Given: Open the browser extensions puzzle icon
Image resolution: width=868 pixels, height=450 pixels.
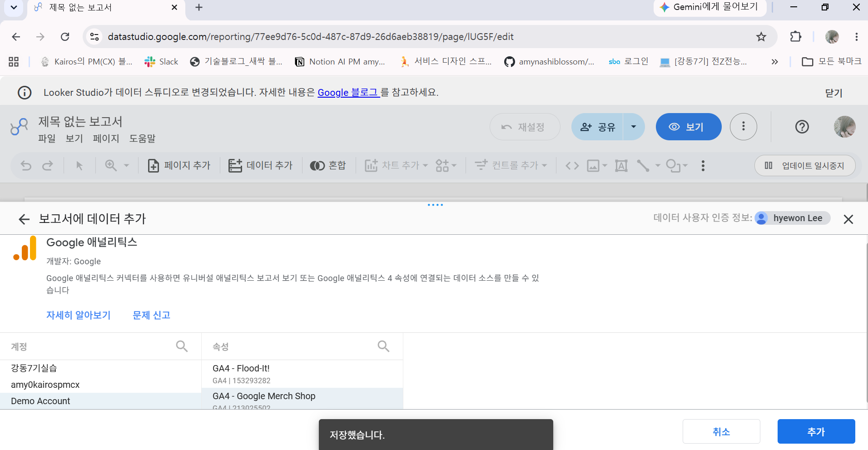Looking at the screenshot, I should (x=796, y=37).
